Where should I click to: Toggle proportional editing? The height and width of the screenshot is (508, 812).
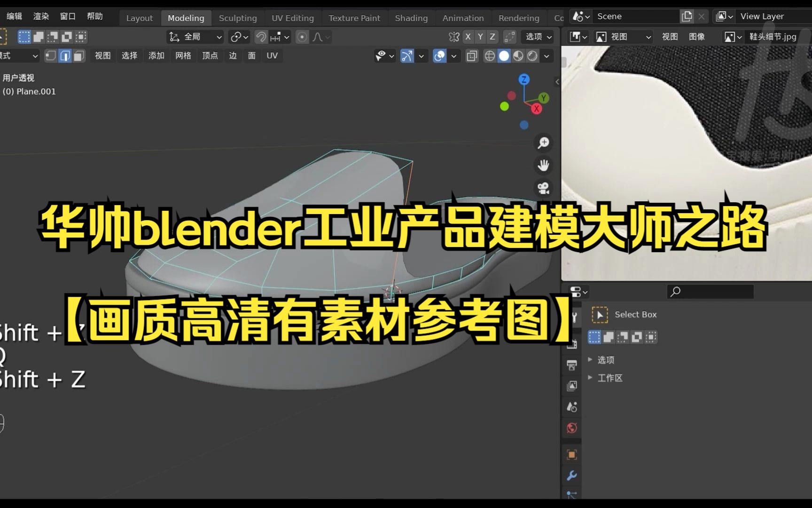pos(302,37)
